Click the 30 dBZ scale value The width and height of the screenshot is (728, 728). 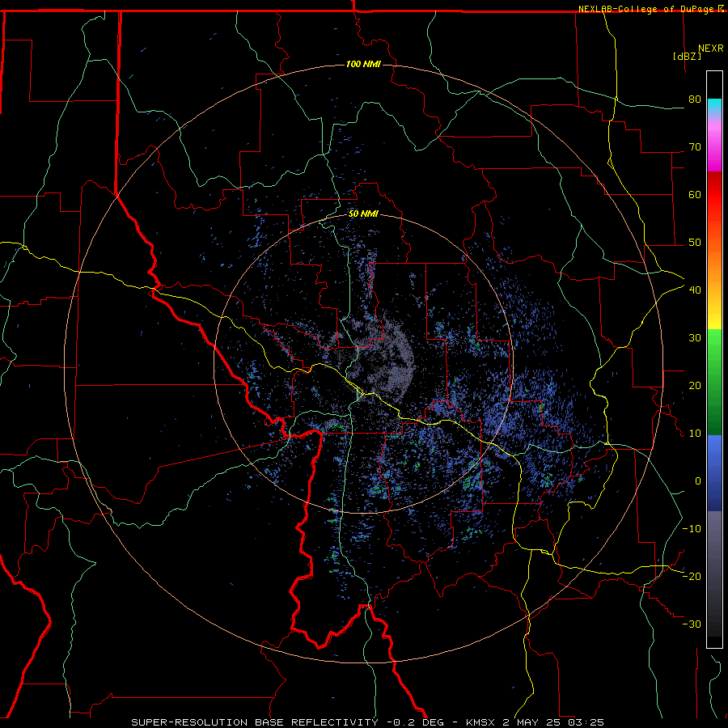click(695, 338)
